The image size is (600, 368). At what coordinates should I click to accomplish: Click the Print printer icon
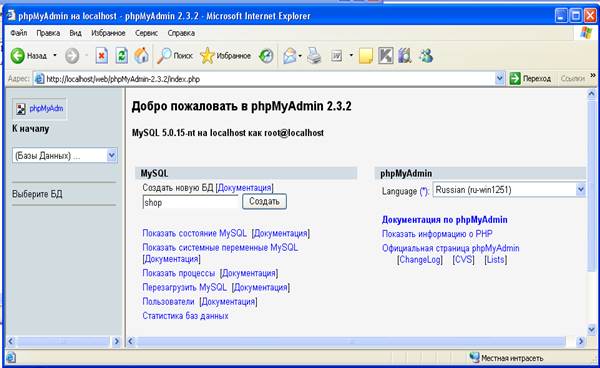(315, 56)
